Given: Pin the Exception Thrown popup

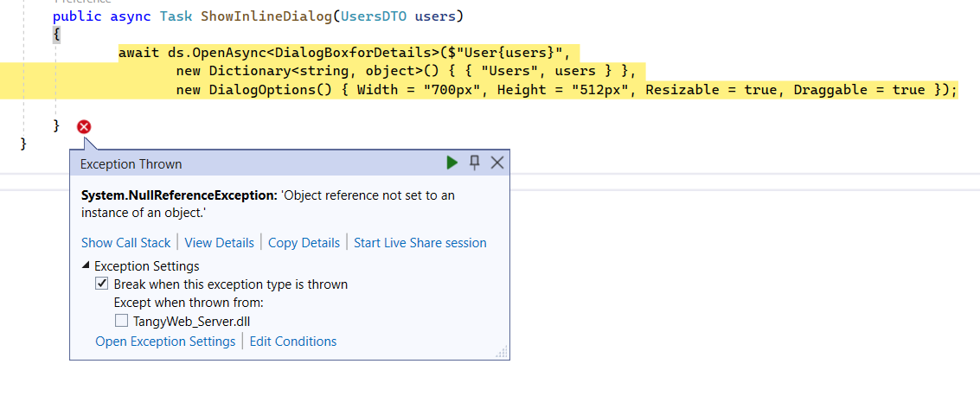Looking at the screenshot, I should coord(474,163).
